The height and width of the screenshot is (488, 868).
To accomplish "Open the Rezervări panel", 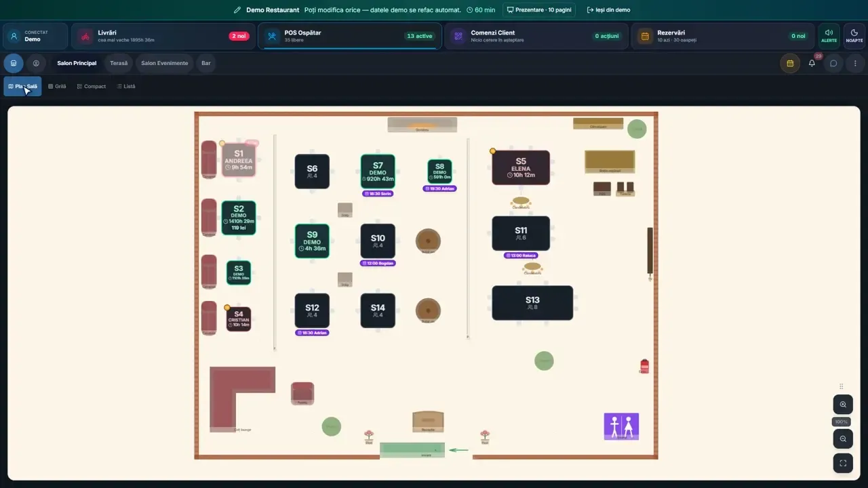I will coord(723,36).
